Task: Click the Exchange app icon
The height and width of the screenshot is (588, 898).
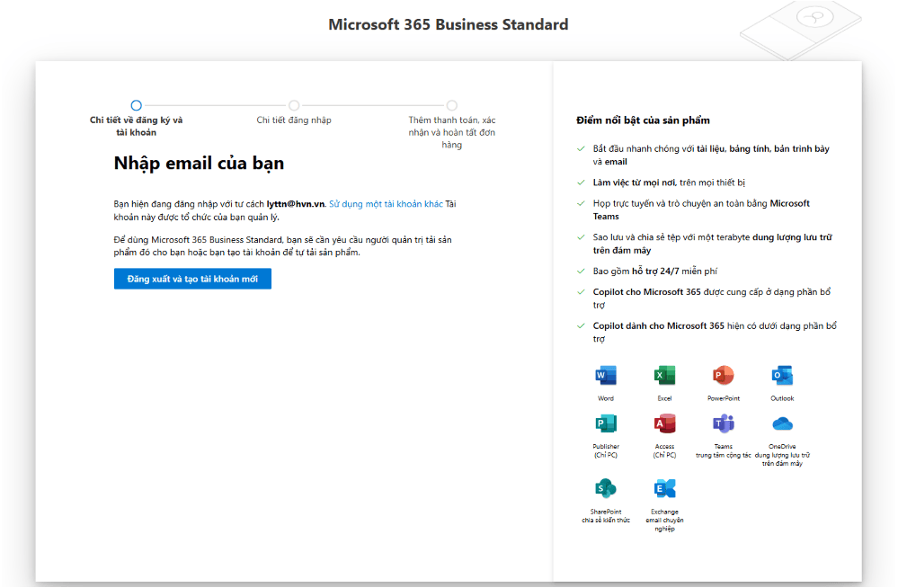Action: pos(664,489)
